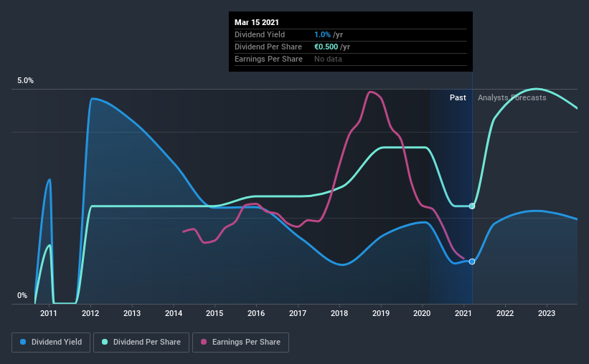Click the teal Dividend Per Share legend dot

click(x=105, y=342)
